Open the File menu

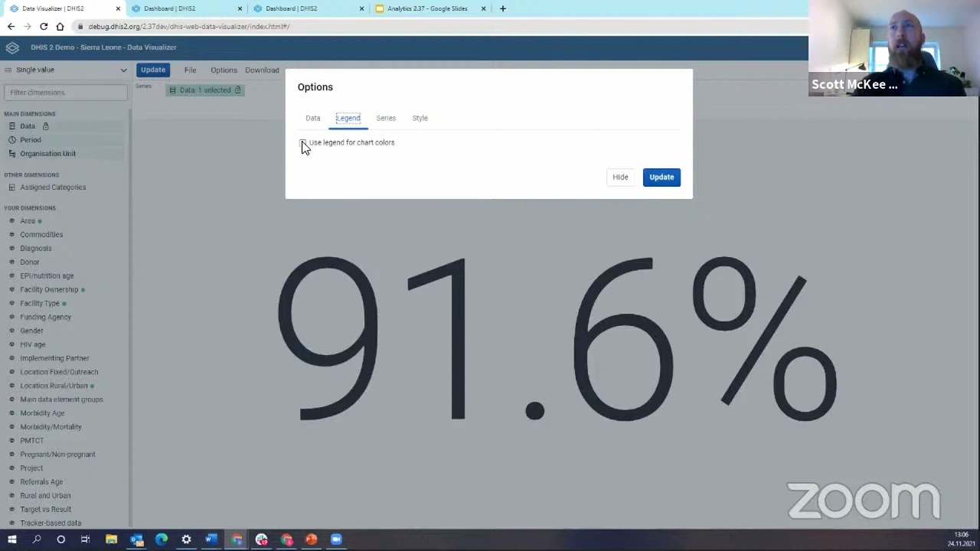coord(190,70)
